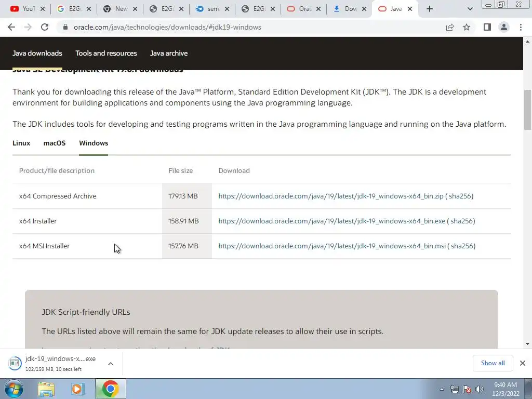Bookmark this page with the star icon

(x=467, y=27)
